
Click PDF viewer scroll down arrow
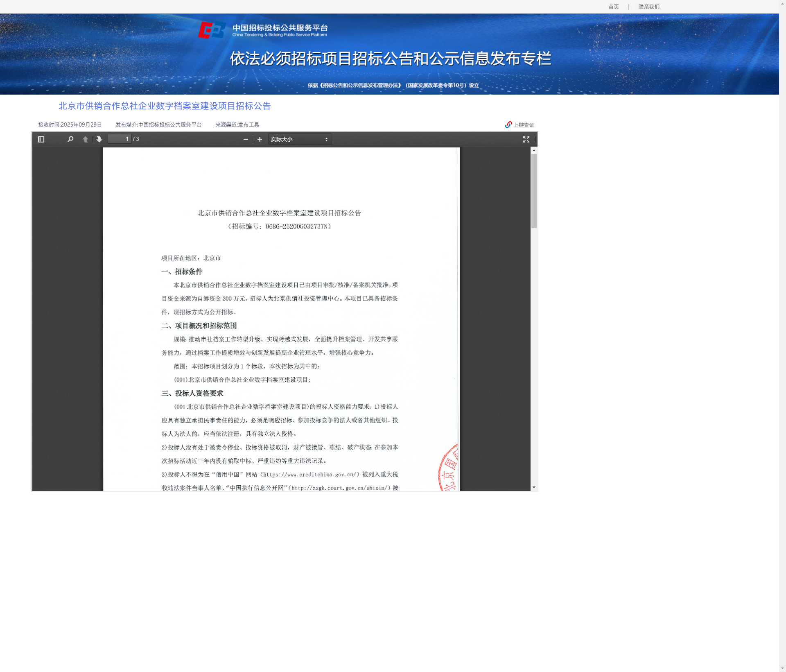coord(534,487)
